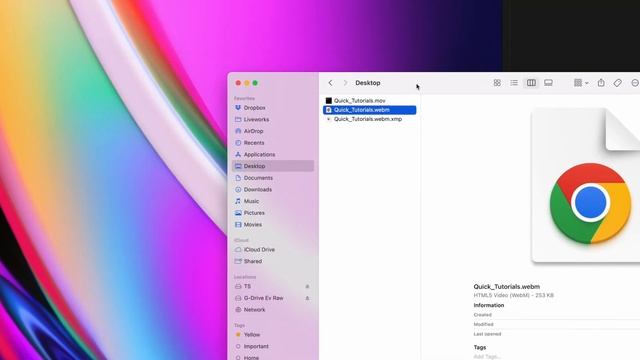Click the Desktop window title
This screenshot has width=640, height=360.
(x=368, y=83)
